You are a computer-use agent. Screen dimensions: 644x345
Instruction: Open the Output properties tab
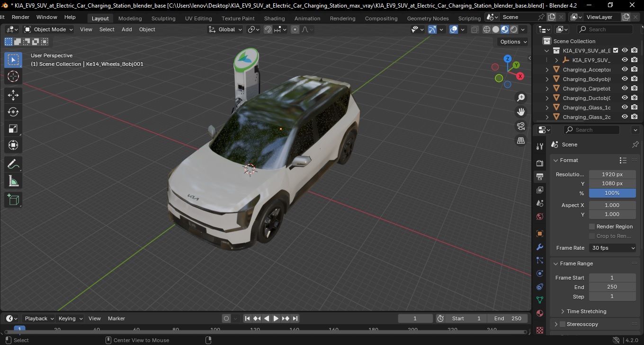[539, 176]
